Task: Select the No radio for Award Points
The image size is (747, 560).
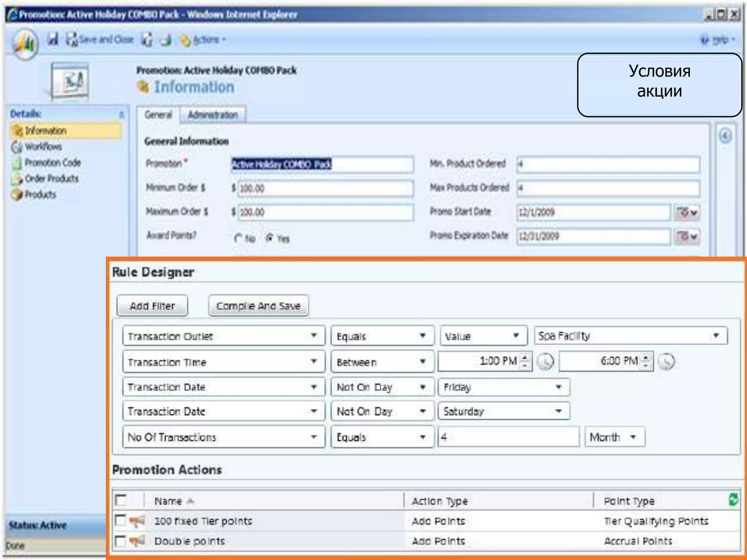Action: (x=238, y=238)
